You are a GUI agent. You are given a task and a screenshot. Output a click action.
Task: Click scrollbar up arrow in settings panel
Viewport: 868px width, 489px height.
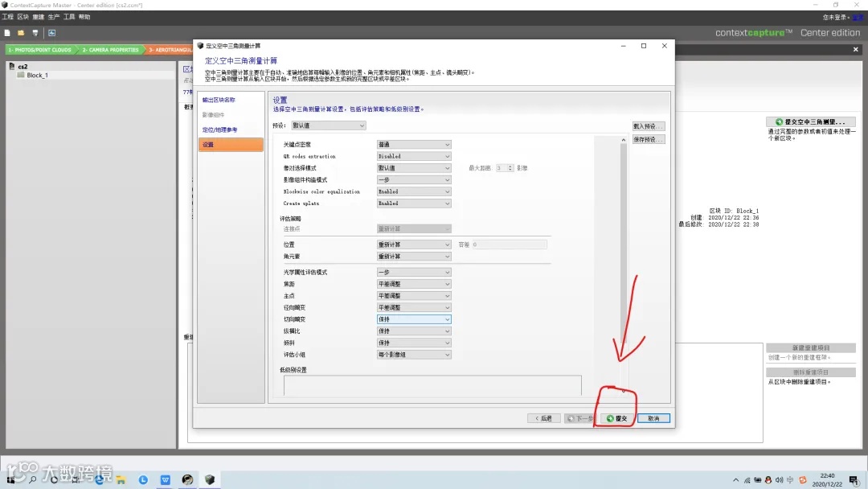pos(624,140)
